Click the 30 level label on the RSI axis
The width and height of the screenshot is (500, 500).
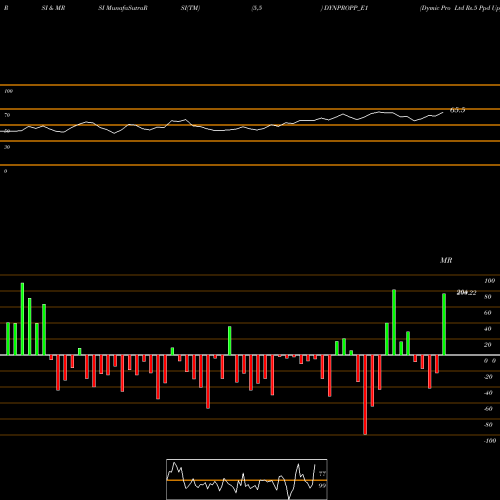coord(7,147)
